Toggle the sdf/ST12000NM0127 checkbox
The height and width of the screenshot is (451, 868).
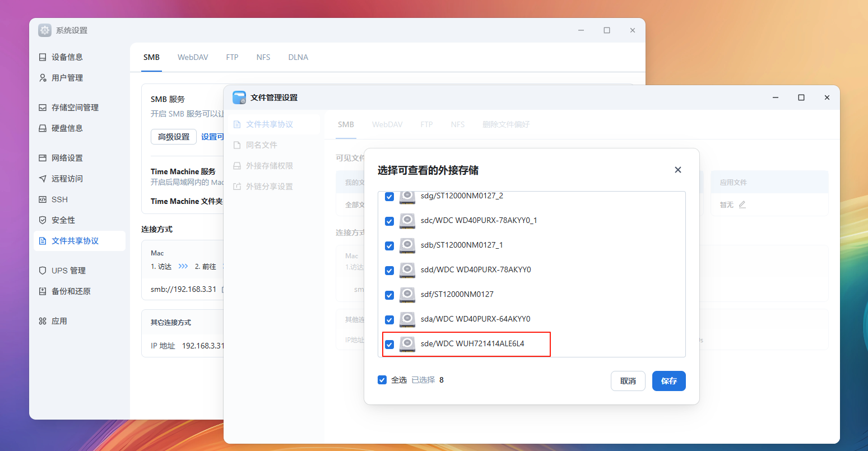(x=389, y=295)
